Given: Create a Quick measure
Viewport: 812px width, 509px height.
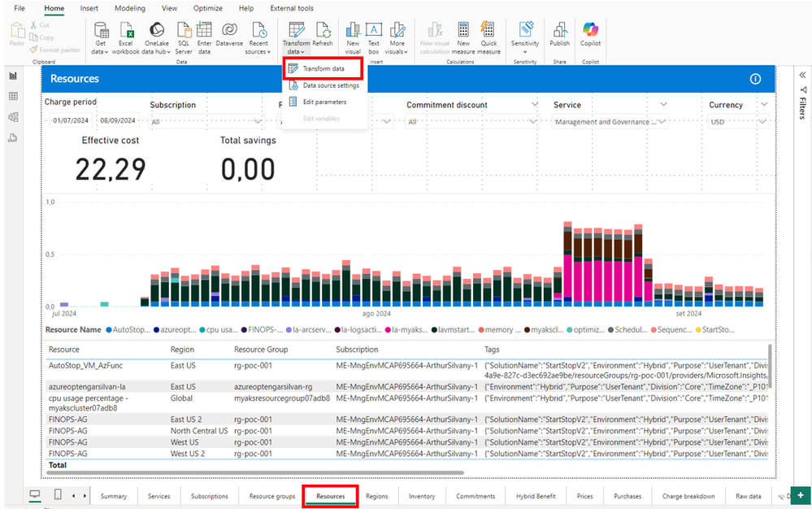Looking at the screenshot, I should click(x=489, y=38).
